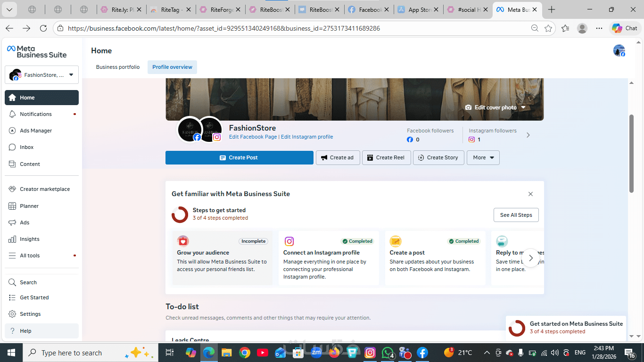Open the Edit Instagram profile link

coord(307,137)
